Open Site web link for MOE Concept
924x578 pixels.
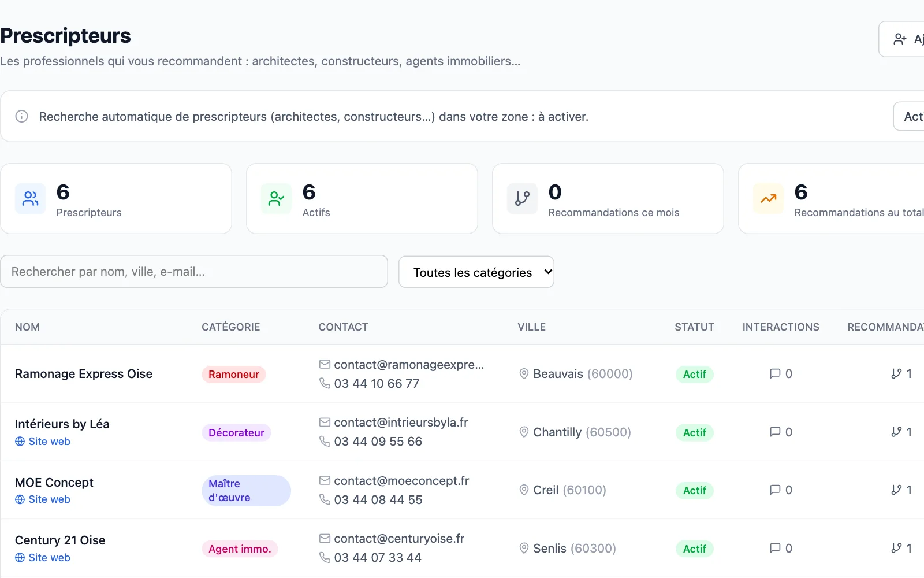click(x=43, y=499)
